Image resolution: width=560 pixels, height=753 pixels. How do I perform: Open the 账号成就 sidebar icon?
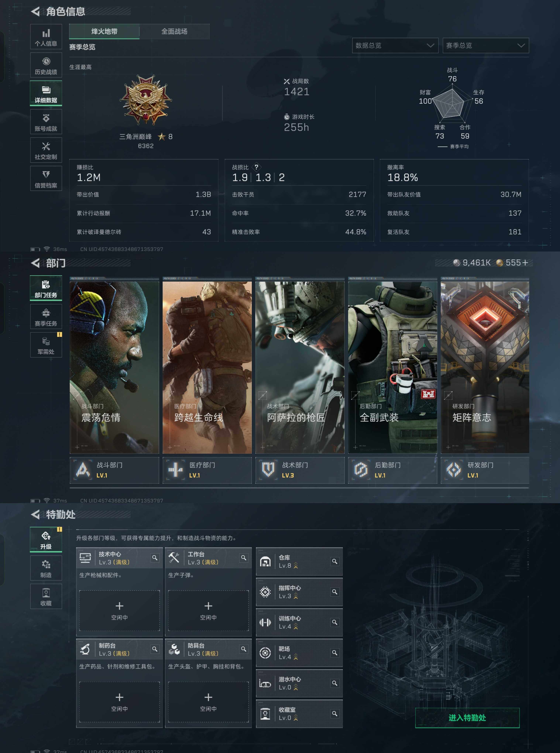click(x=46, y=122)
